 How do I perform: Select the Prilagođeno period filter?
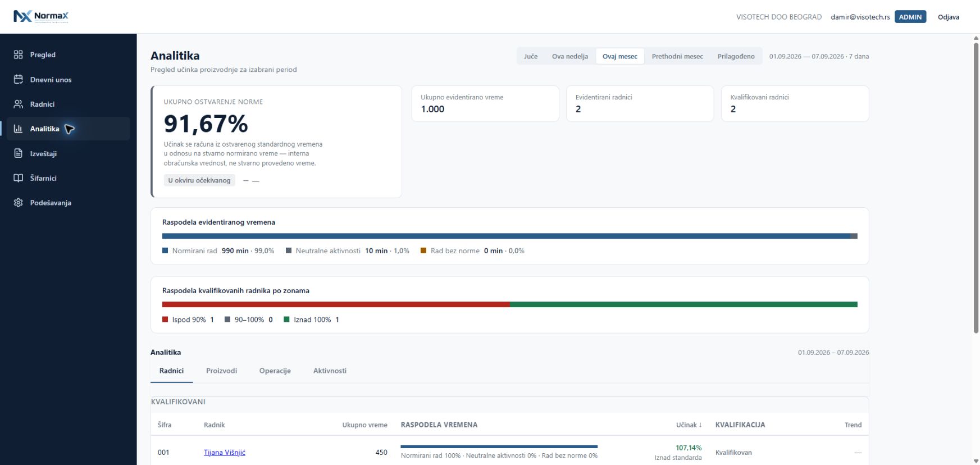point(736,56)
